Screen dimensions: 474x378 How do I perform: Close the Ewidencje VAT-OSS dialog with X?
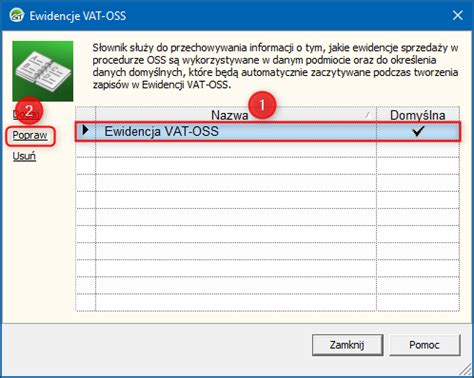click(x=458, y=15)
